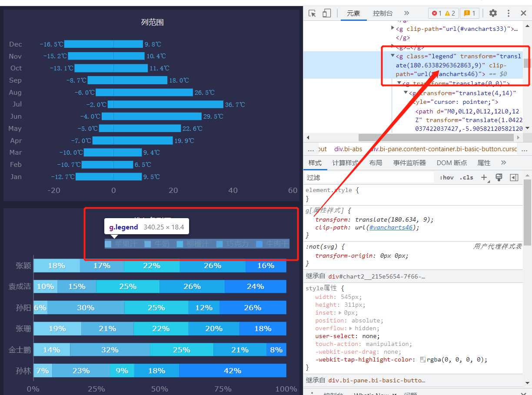
Task: Click the Jul bar labeled 36.7℃
Action: click(166, 104)
